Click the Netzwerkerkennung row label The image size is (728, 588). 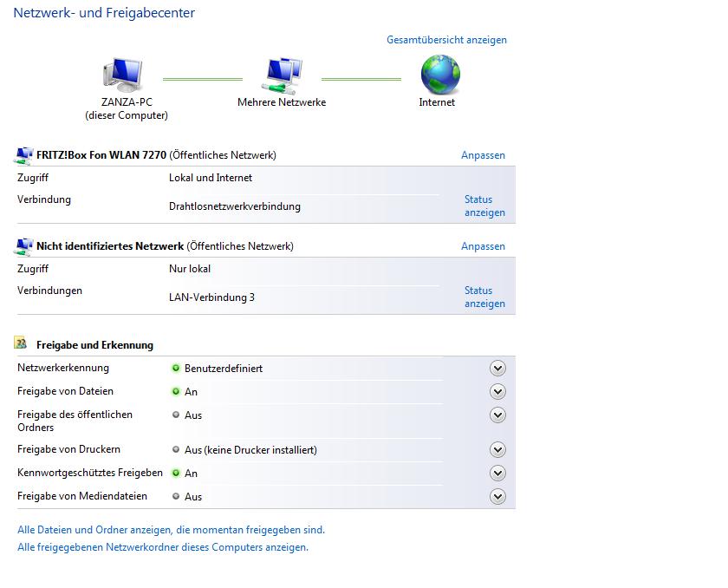(63, 368)
